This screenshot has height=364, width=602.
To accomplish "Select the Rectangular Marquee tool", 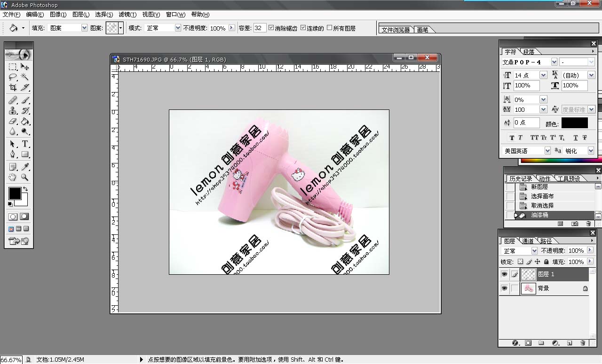I will pos(13,67).
